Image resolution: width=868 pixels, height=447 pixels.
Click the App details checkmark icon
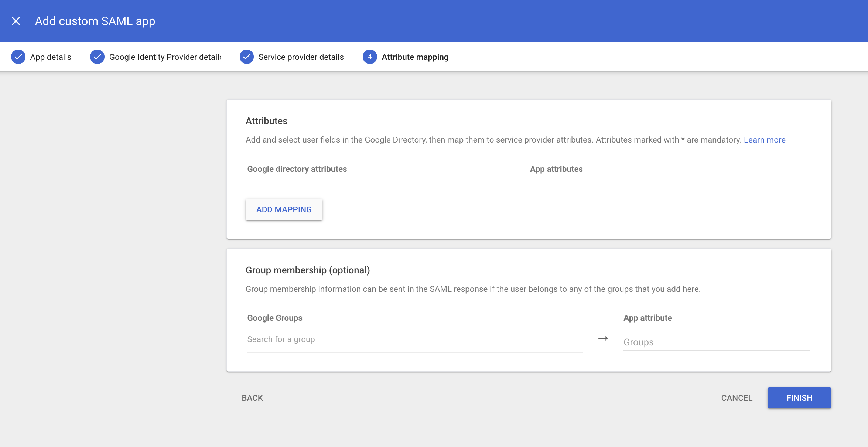18,57
